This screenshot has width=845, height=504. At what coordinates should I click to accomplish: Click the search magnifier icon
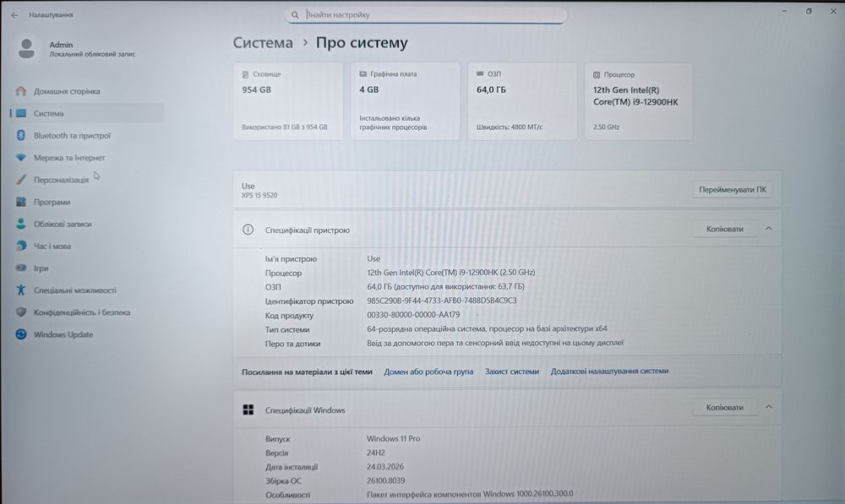click(295, 15)
